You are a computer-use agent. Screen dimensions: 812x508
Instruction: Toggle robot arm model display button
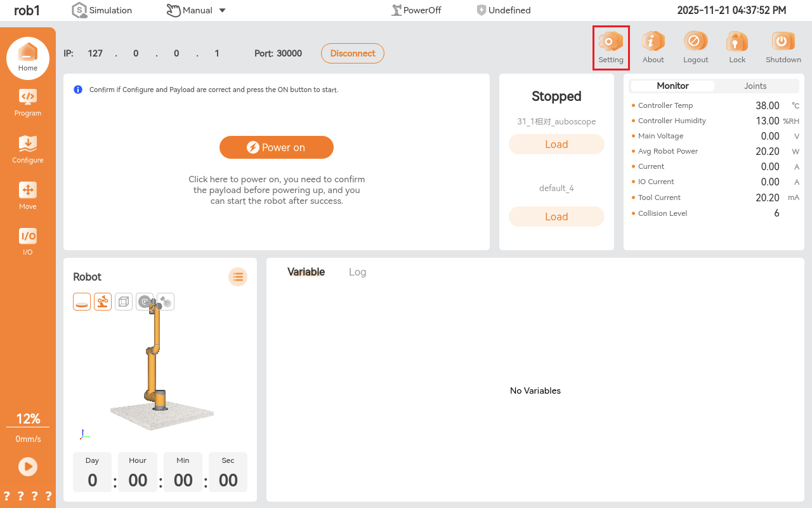(103, 302)
